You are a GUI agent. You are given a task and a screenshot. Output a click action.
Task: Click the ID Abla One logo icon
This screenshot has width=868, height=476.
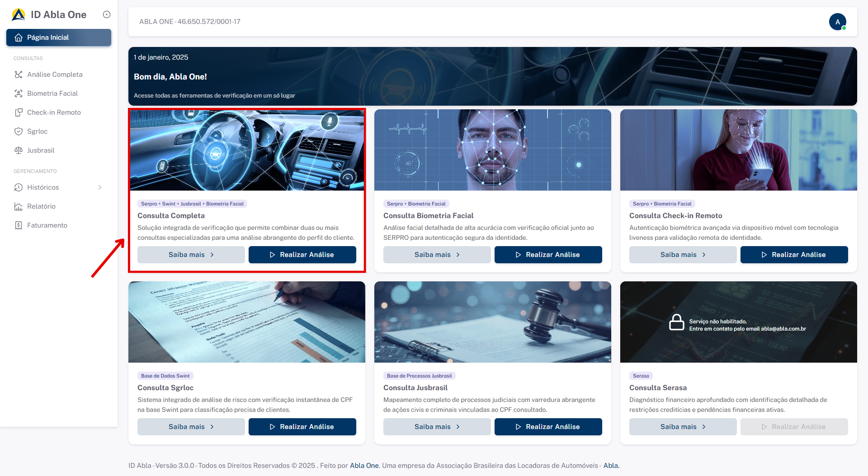point(19,14)
